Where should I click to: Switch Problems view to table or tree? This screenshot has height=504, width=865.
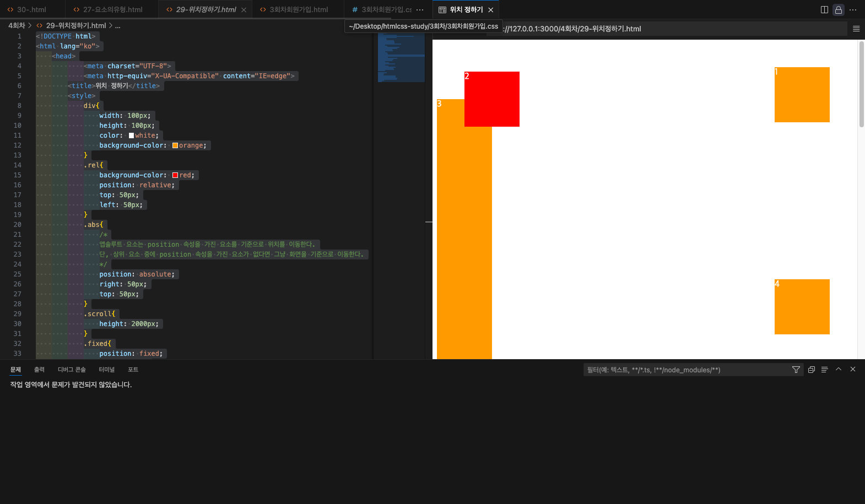[x=825, y=370]
